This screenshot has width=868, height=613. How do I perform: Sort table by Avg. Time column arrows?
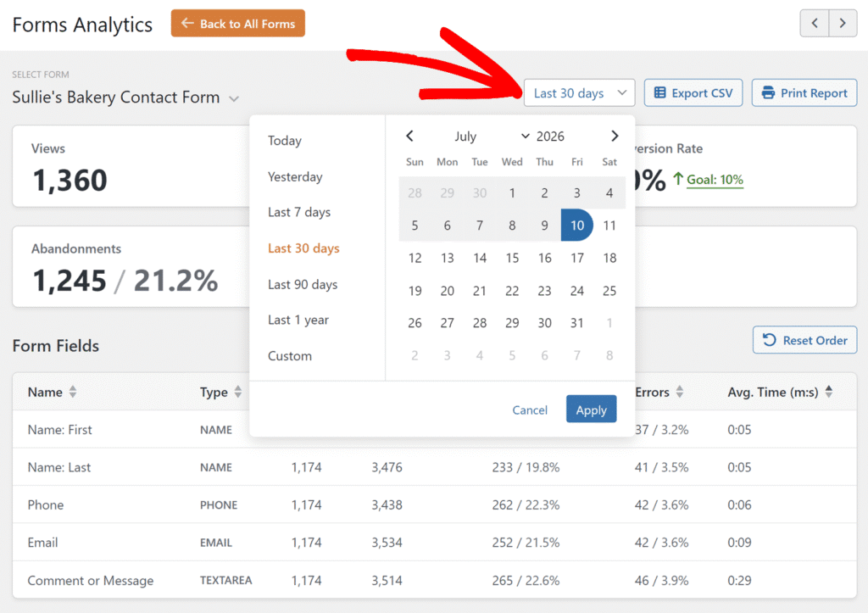829,392
